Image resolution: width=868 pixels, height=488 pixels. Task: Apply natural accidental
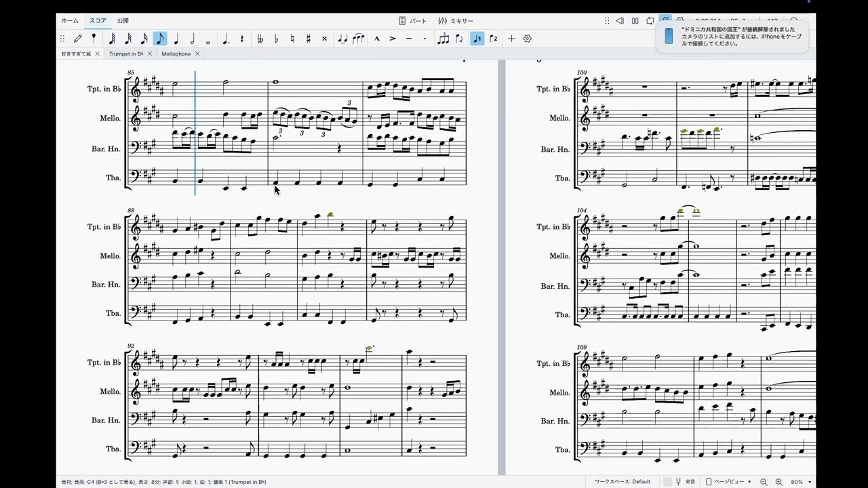[292, 39]
